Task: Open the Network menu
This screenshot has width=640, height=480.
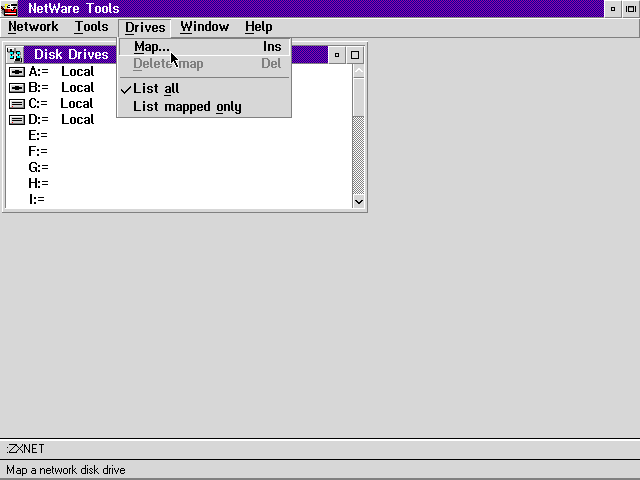Action: pyautogui.click(x=33, y=27)
